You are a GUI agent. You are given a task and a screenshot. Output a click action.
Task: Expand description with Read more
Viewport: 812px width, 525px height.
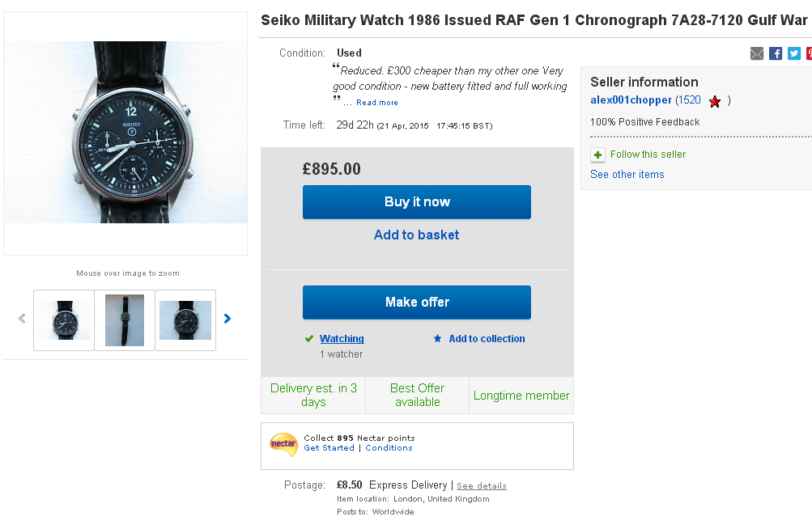coord(377,103)
